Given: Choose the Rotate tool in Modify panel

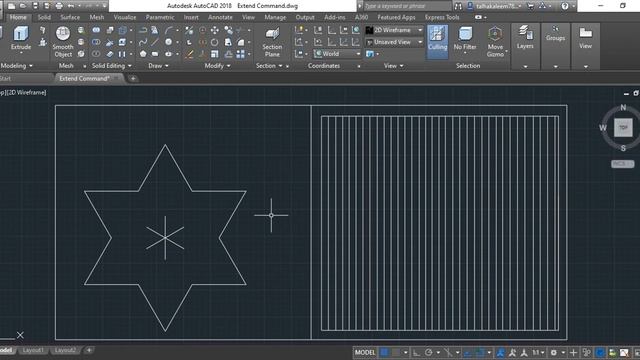Looking at the screenshot, I should pyautogui.click(x=215, y=42).
